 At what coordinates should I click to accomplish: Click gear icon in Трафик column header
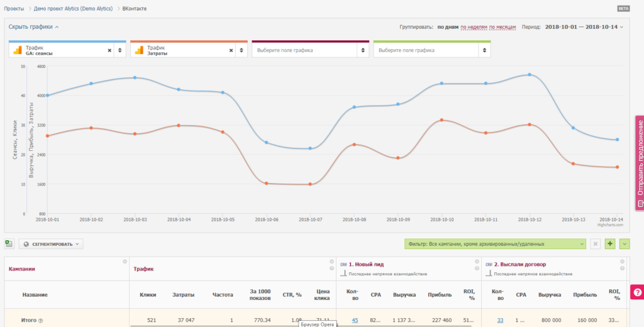click(x=331, y=262)
